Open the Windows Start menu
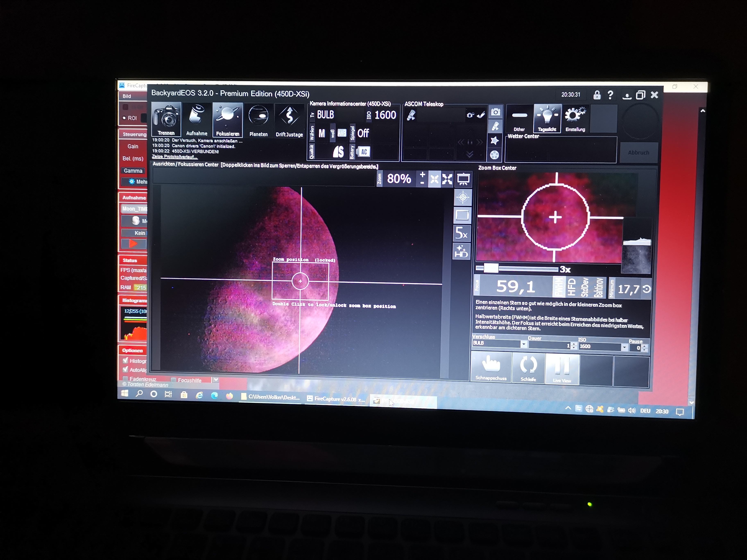The width and height of the screenshot is (747, 560). 125,393
